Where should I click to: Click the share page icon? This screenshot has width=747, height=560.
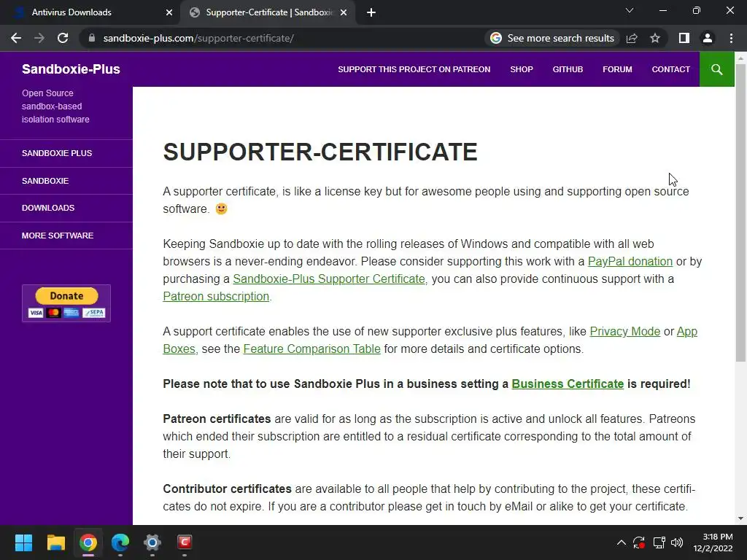pyautogui.click(x=632, y=38)
